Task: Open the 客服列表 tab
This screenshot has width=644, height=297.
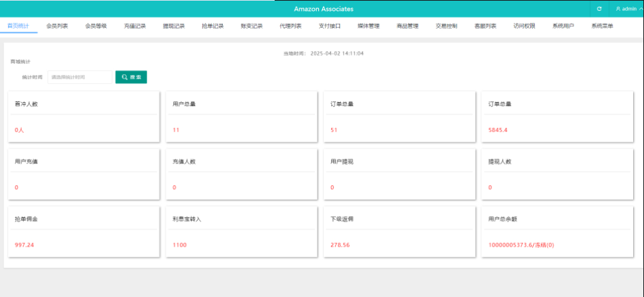Action: pos(485,26)
